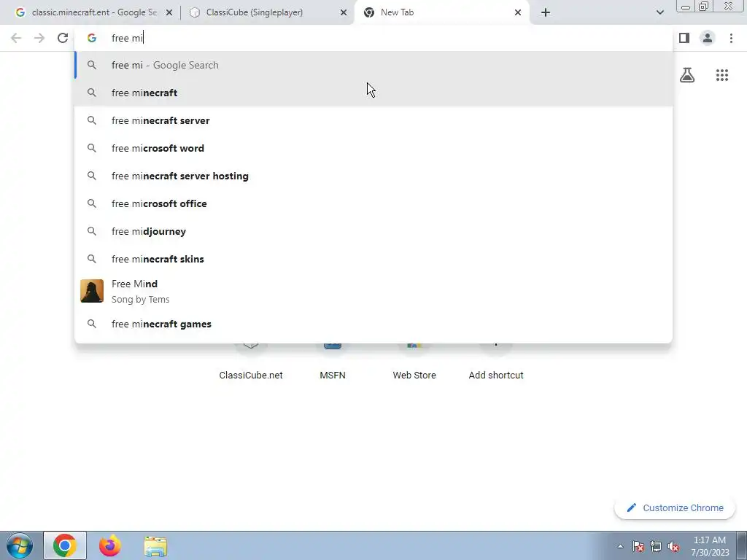Click the Action Center flag tray icon
Image resolution: width=747 pixels, height=560 pixels.
click(x=638, y=547)
